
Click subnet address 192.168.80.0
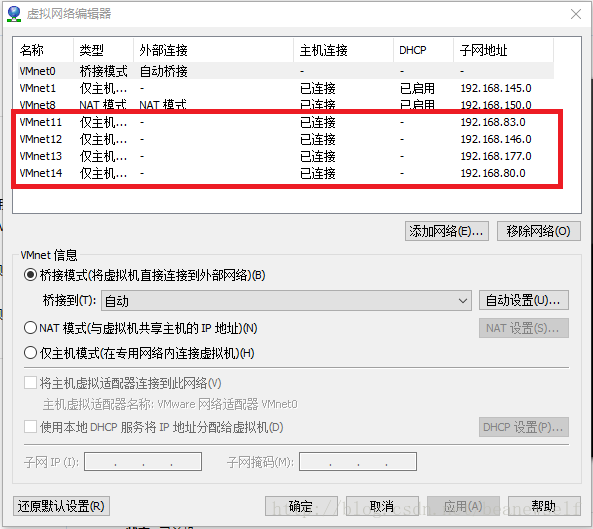point(493,173)
